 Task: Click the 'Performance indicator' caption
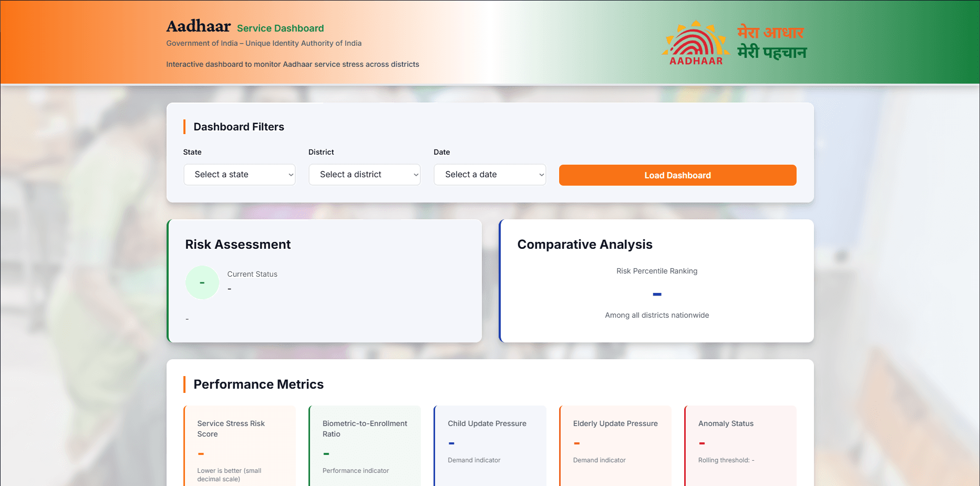pyautogui.click(x=356, y=471)
